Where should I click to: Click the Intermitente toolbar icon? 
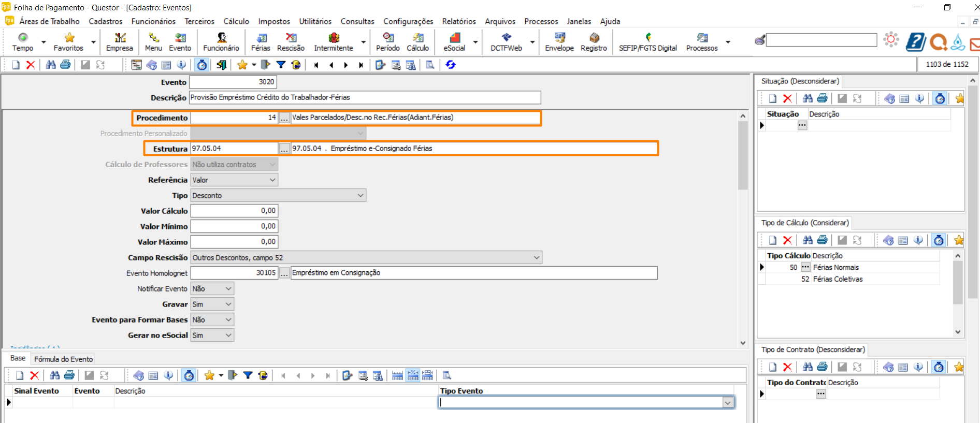pyautogui.click(x=334, y=42)
